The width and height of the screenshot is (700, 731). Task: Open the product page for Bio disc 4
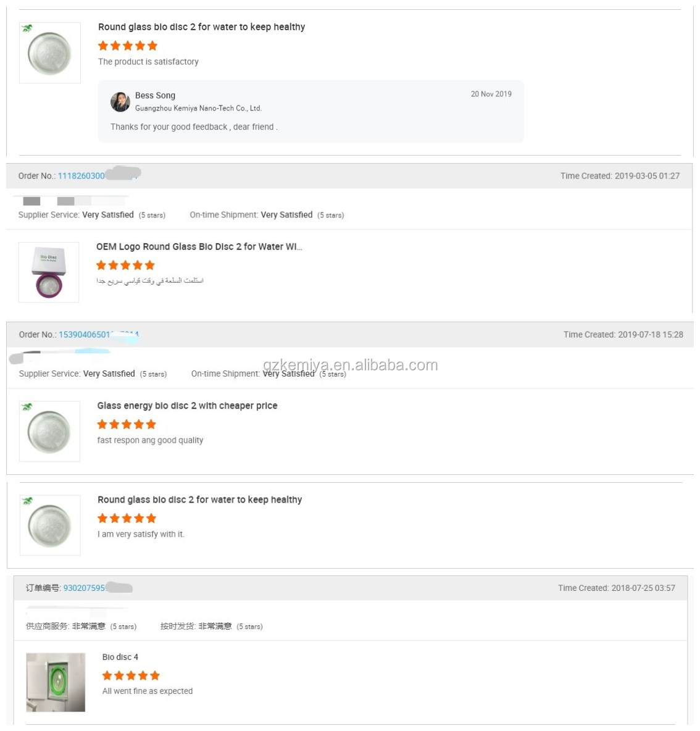[x=120, y=657]
